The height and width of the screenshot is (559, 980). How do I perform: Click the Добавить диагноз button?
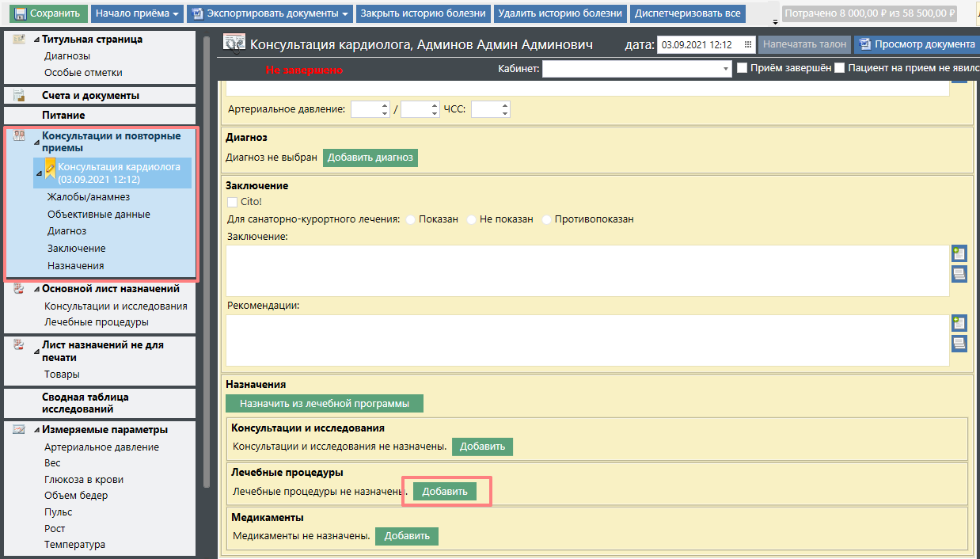pyautogui.click(x=370, y=158)
